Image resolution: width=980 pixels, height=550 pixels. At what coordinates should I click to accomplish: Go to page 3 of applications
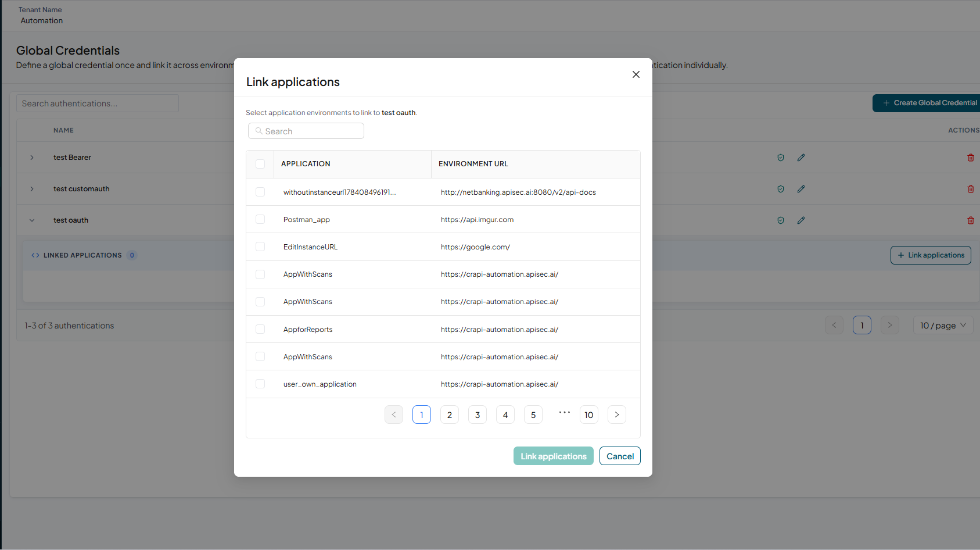(x=478, y=415)
